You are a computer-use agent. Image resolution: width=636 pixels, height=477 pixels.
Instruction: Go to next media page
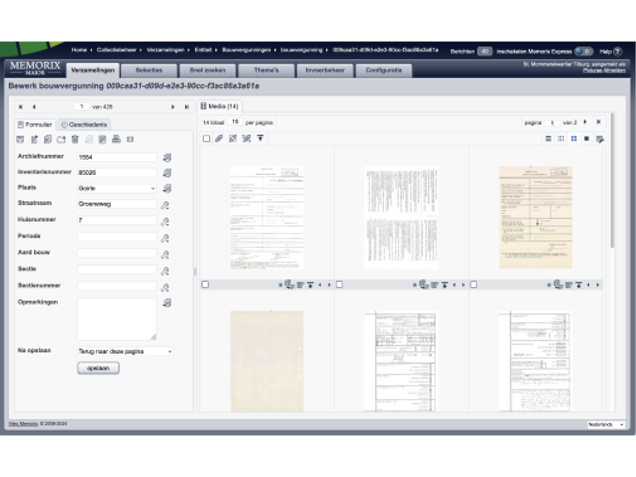585,122
